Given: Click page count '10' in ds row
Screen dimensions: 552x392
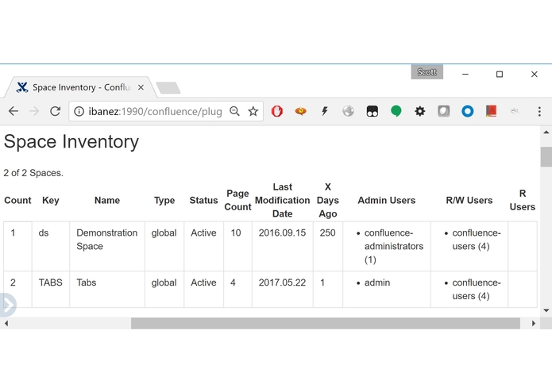Looking at the screenshot, I should [236, 233].
